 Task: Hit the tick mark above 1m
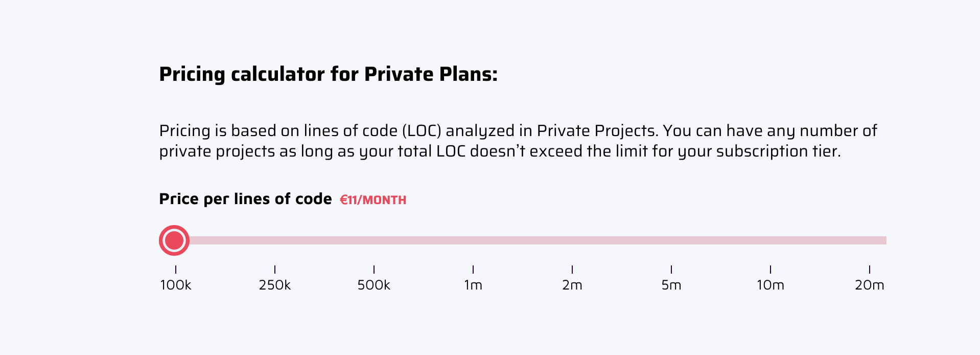pyautogui.click(x=473, y=270)
